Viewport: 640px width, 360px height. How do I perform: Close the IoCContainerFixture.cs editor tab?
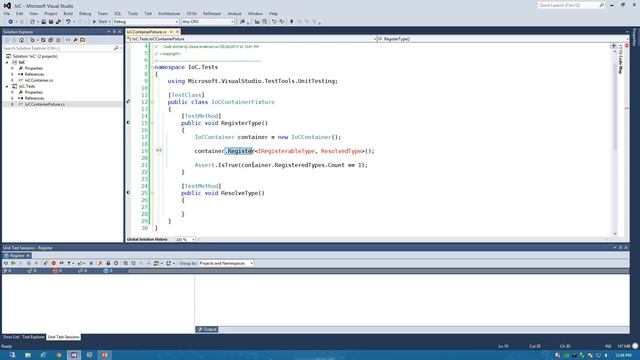click(x=177, y=32)
